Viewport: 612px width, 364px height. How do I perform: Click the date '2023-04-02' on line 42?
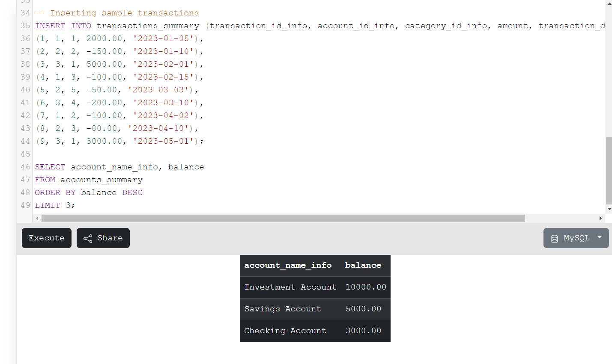tap(163, 115)
